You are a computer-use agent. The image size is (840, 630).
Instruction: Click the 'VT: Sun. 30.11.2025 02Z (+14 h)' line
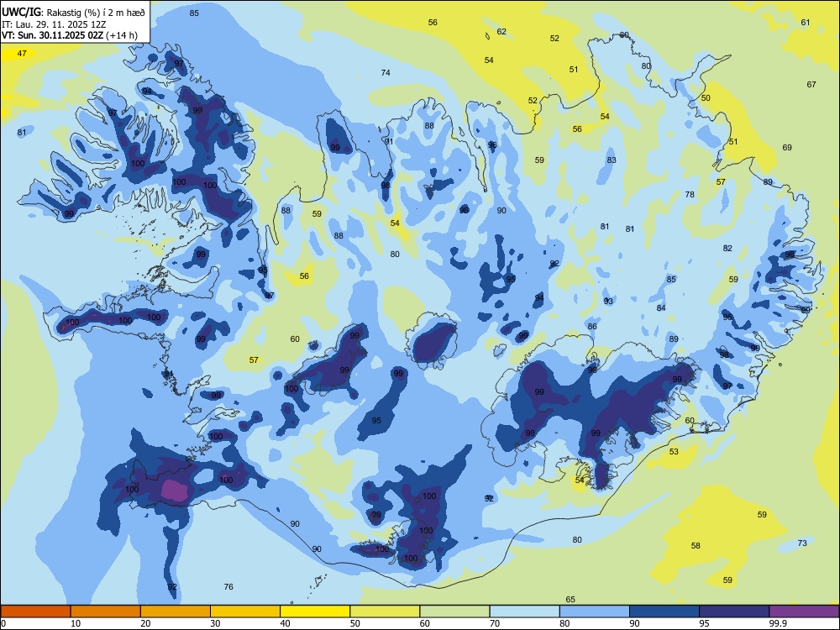pyautogui.click(x=70, y=35)
